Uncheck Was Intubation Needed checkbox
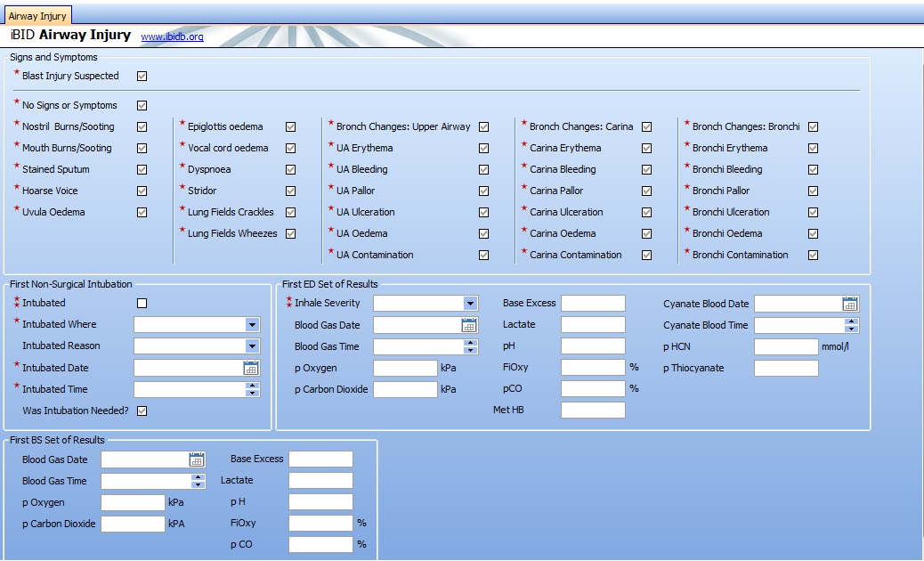The width and height of the screenshot is (924, 561). tap(142, 411)
